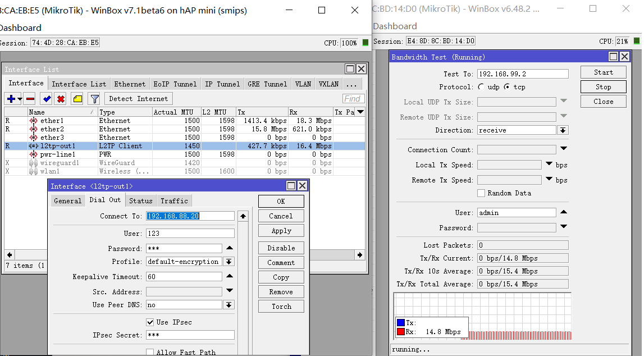This screenshot has height=356, width=644.
Task: Click the Connect To address field
Action: tap(190, 216)
